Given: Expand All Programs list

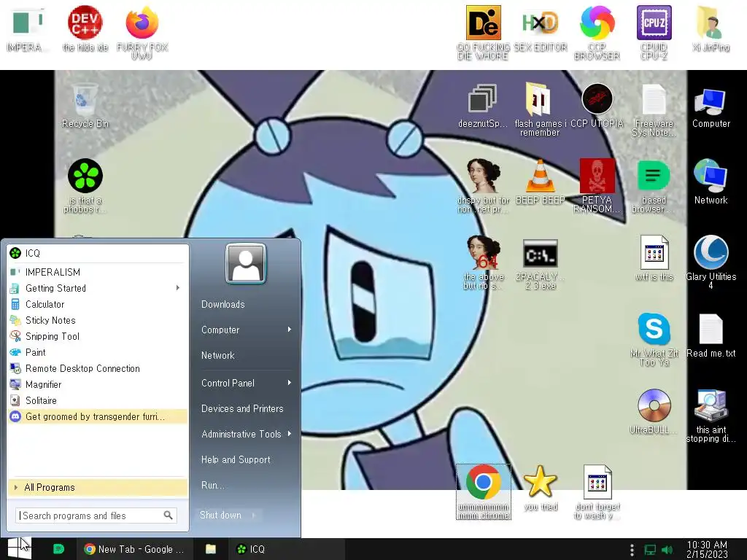Looking at the screenshot, I should pyautogui.click(x=98, y=488).
